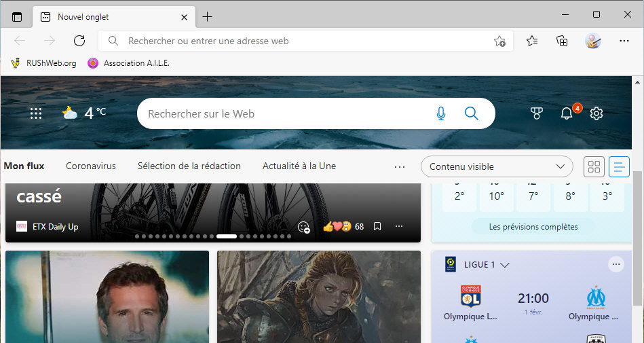The width and height of the screenshot is (644, 343).
Task: Click the voice search microphone icon
Action: point(441,113)
